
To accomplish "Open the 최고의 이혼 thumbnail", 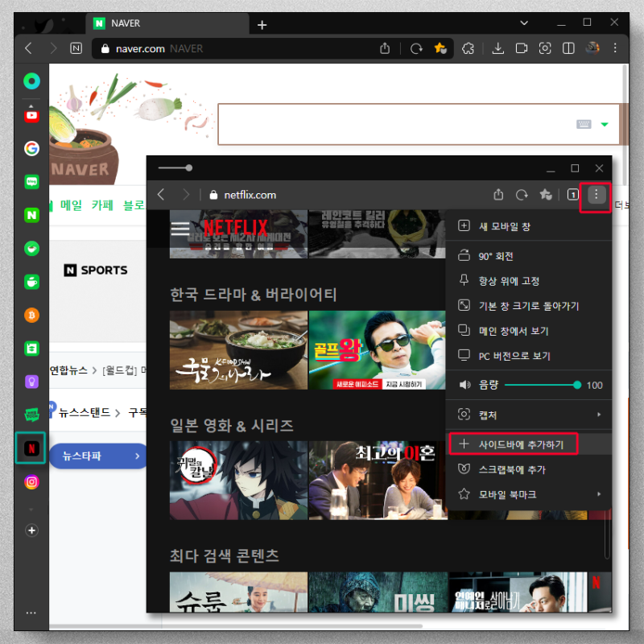I will pyautogui.click(x=377, y=480).
